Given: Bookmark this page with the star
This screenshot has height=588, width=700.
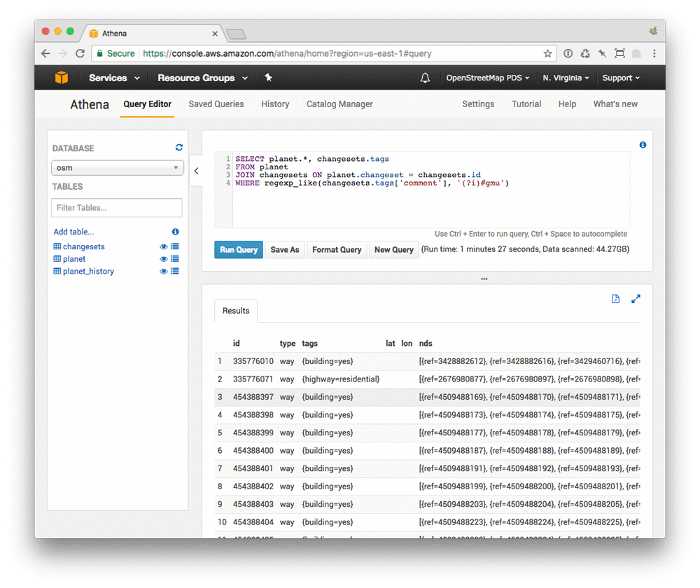Looking at the screenshot, I should [548, 54].
